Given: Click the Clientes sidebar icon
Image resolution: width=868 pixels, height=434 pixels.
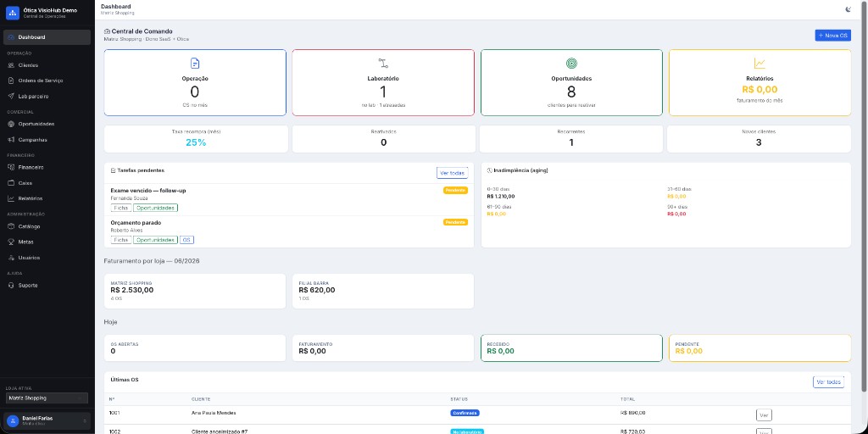Looking at the screenshot, I should 11,65.
